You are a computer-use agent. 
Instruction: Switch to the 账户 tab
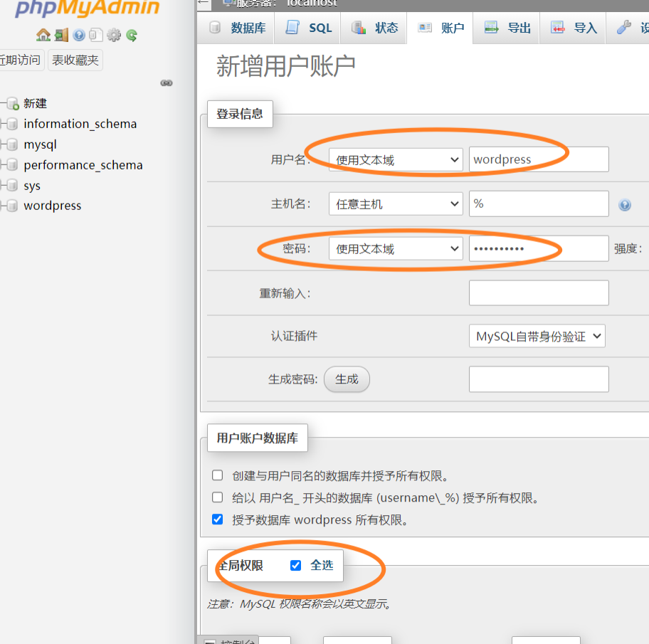(440, 28)
